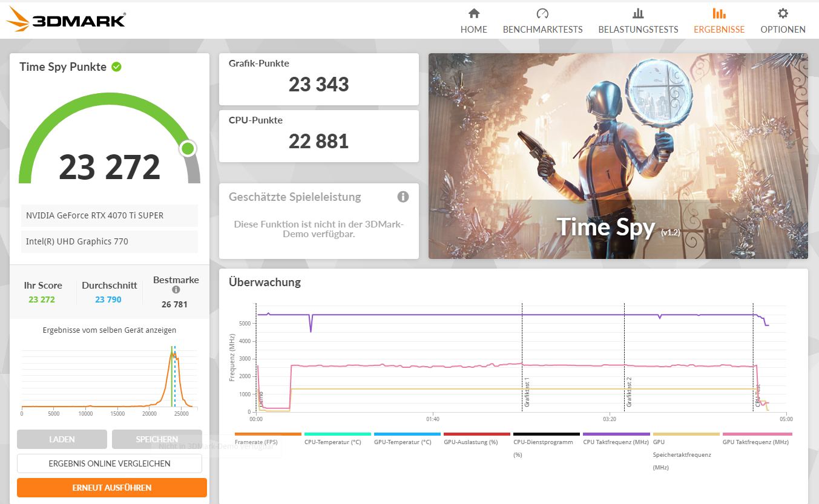
Task: Click the CPU-Punkte value 22 881
Action: 319,141
